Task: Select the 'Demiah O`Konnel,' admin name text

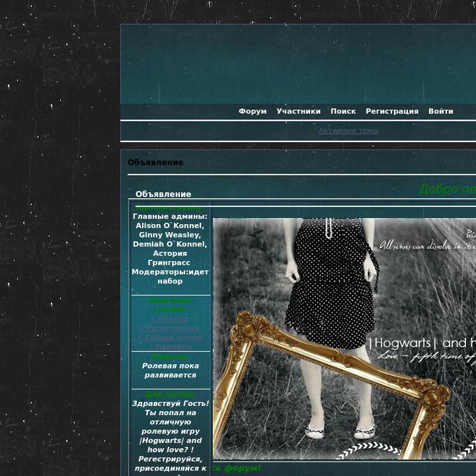Action: coord(170,245)
